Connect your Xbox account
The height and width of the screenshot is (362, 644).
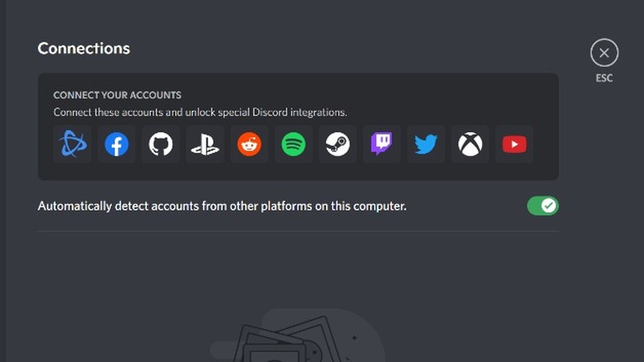click(470, 145)
